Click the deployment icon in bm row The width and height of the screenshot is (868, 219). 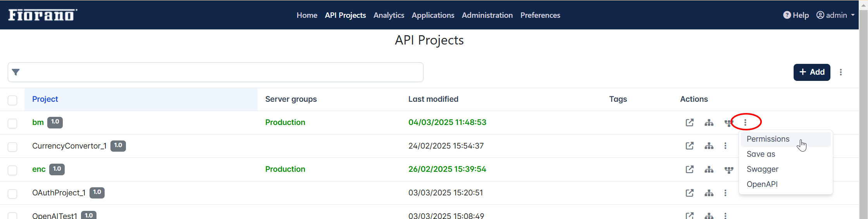728,123
